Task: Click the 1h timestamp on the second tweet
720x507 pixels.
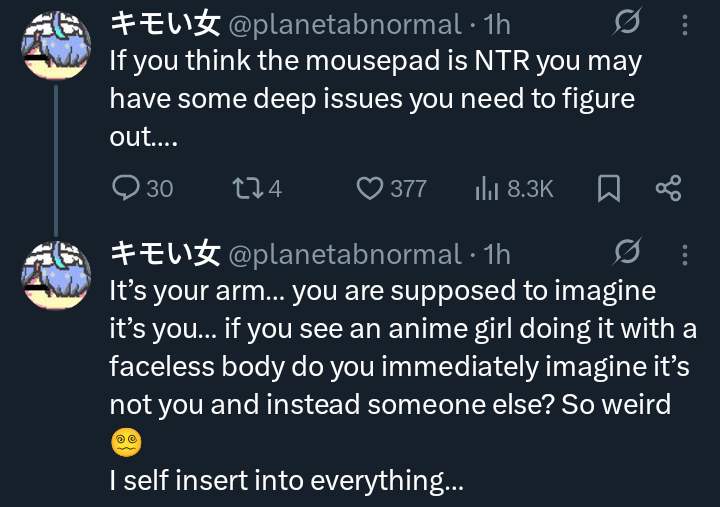Action: coord(496,254)
